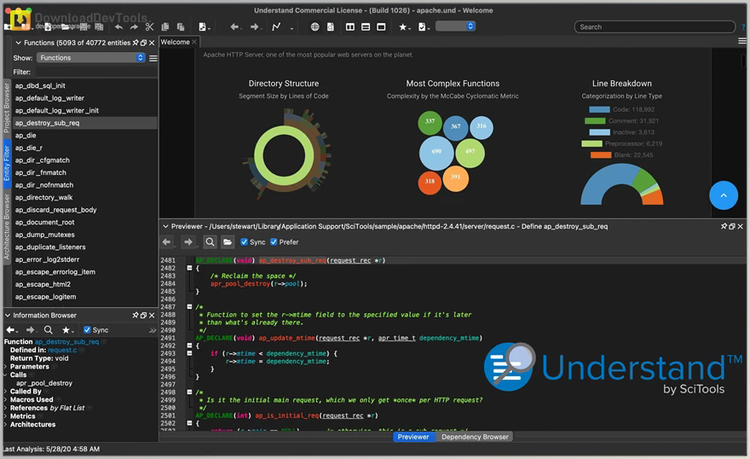Screen dimensions: 750x459
Task: Click the globe icon in the toolbar
Action: [x=315, y=27]
